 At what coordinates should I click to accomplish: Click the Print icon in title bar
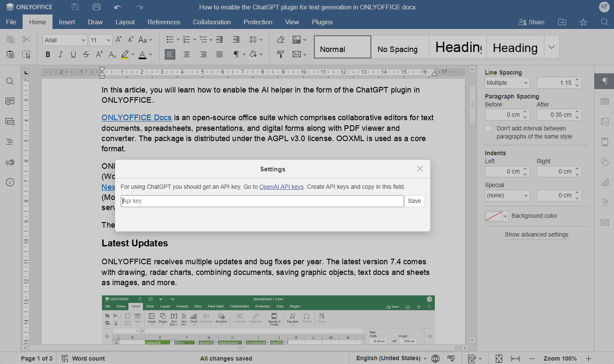click(97, 7)
